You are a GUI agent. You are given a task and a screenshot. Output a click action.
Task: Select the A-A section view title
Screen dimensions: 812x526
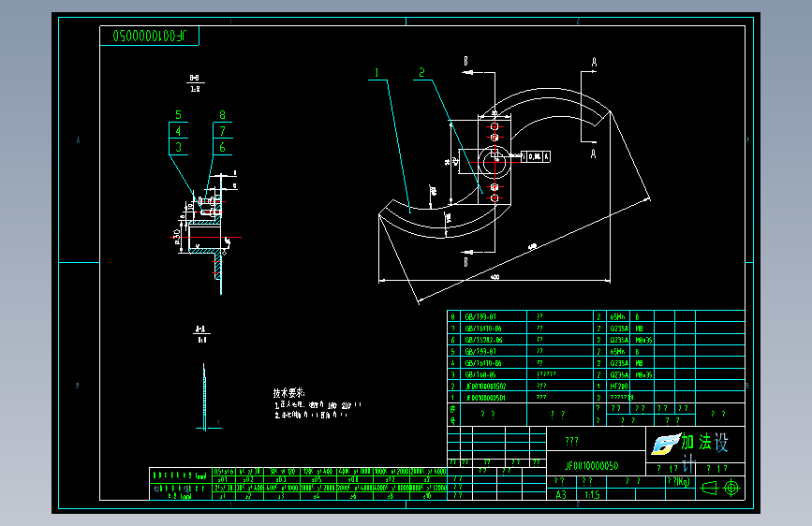201,334
